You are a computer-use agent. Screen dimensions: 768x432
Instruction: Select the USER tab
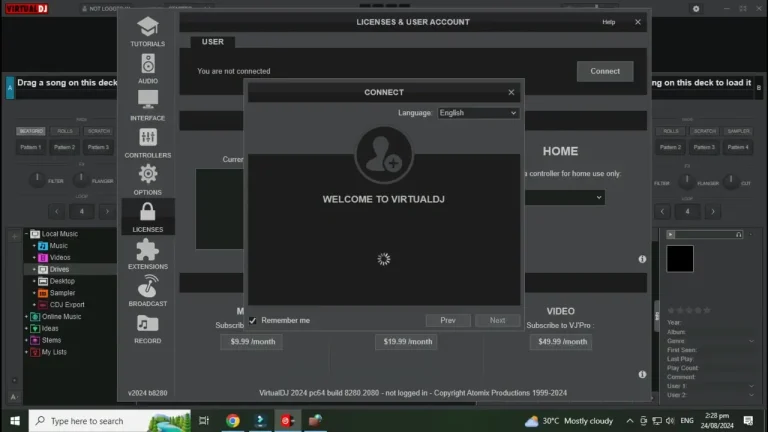point(213,42)
